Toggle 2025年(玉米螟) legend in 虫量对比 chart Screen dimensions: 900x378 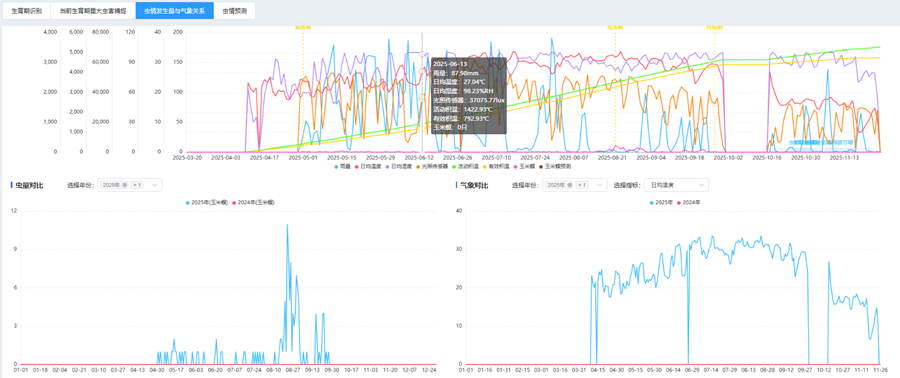(206, 202)
